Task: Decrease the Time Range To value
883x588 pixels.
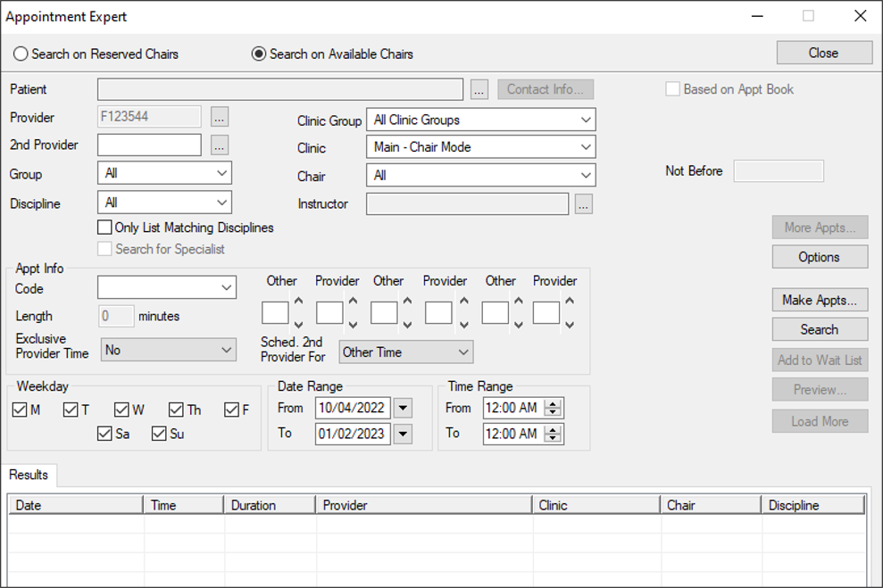Action: click(553, 438)
